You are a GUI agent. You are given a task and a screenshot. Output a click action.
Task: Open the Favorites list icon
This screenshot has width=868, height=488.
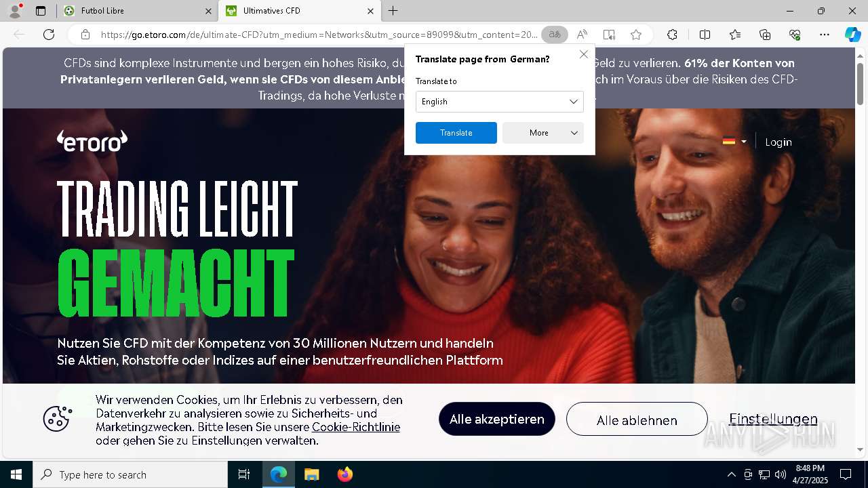(735, 35)
